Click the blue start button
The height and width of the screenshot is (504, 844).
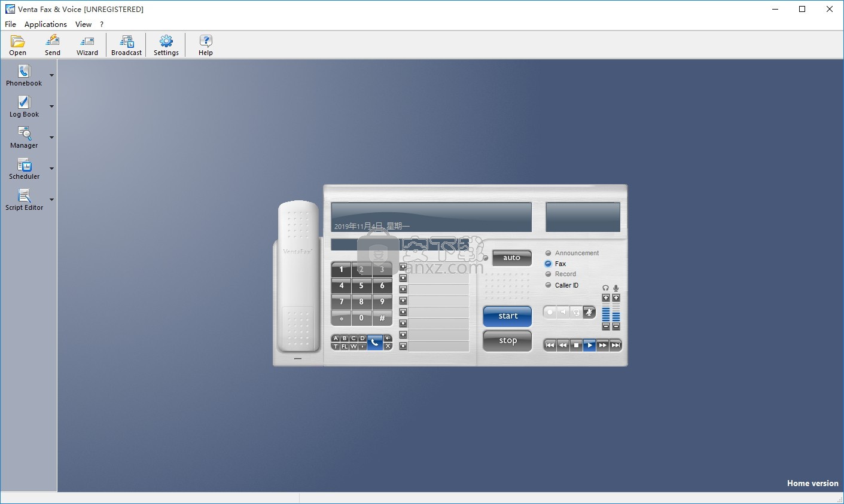tap(507, 316)
